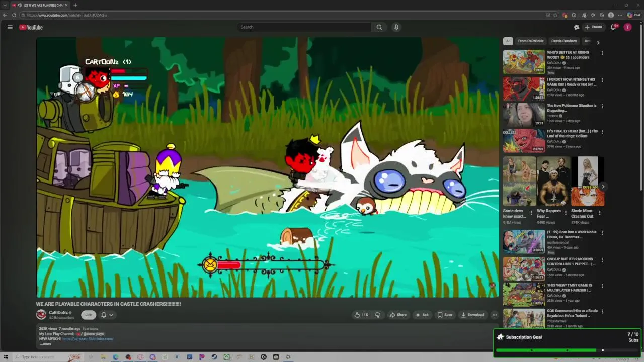Select From CaRtOoNz filter chip

pyautogui.click(x=531, y=41)
